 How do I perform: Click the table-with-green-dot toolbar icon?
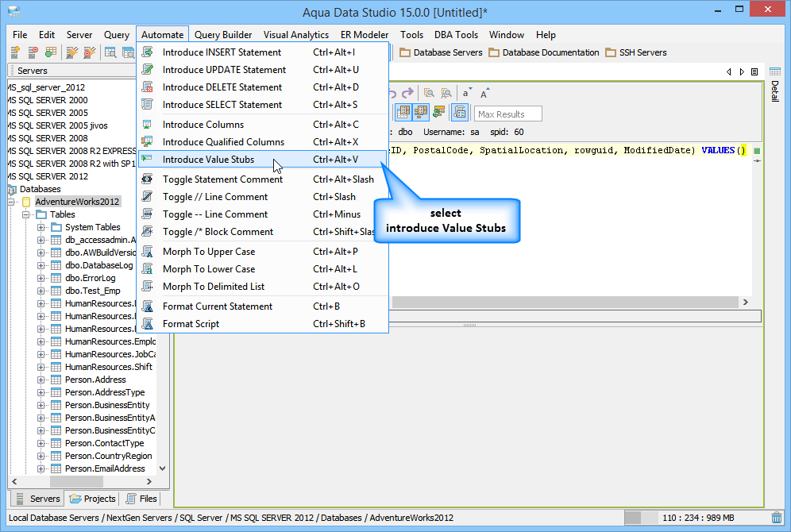(x=51, y=52)
